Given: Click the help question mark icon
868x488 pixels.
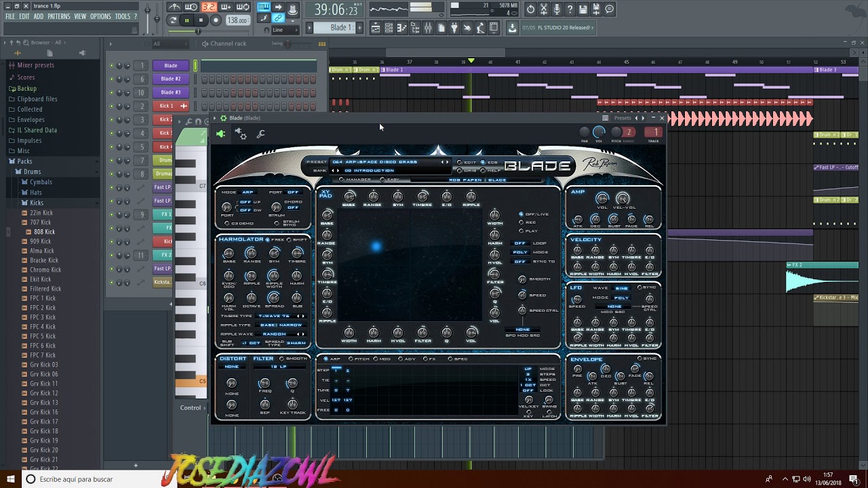Looking at the screenshot, I should pyautogui.click(x=570, y=9).
